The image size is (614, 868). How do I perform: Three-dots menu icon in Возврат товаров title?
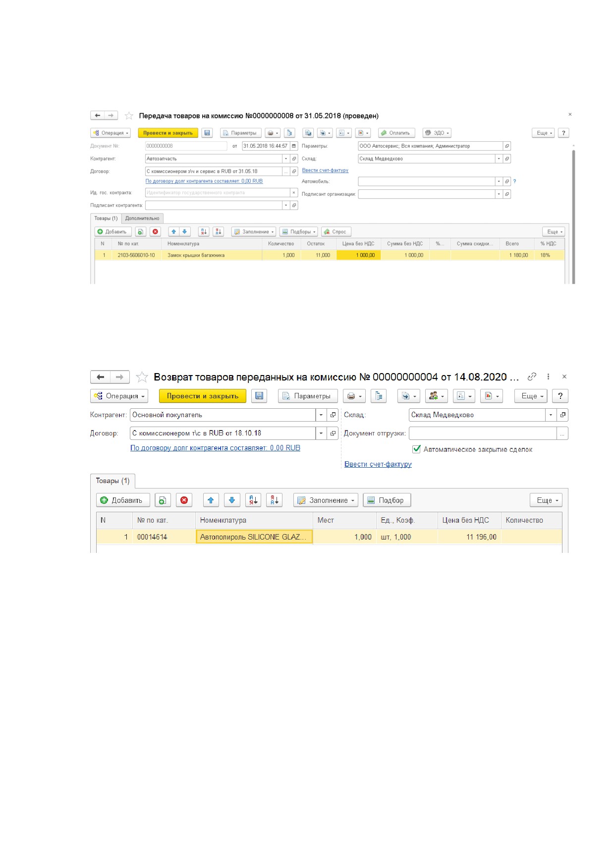[548, 377]
